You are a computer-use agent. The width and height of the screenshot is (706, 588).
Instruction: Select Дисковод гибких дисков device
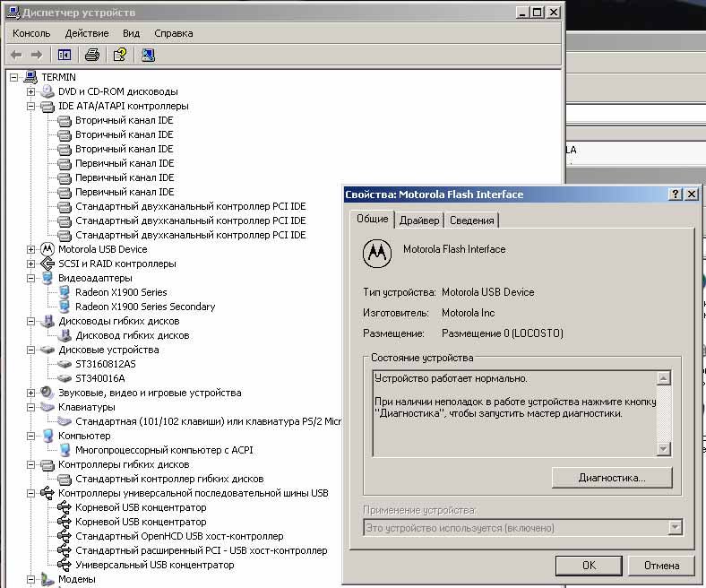click(x=133, y=335)
